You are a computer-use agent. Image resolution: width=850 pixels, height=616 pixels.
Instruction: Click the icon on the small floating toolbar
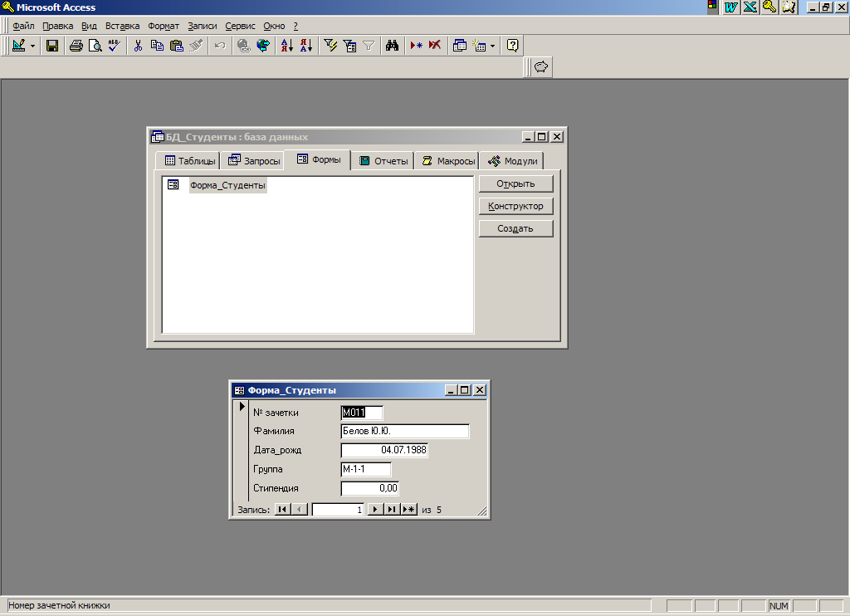click(x=541, y=67)
